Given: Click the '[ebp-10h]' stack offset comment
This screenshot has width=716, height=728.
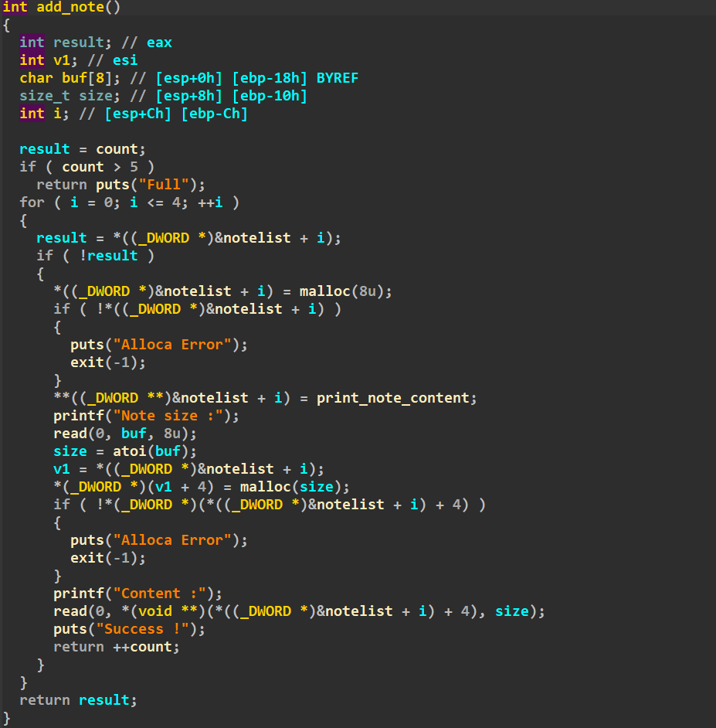Looking at the screenshot, I should (270, 96).
